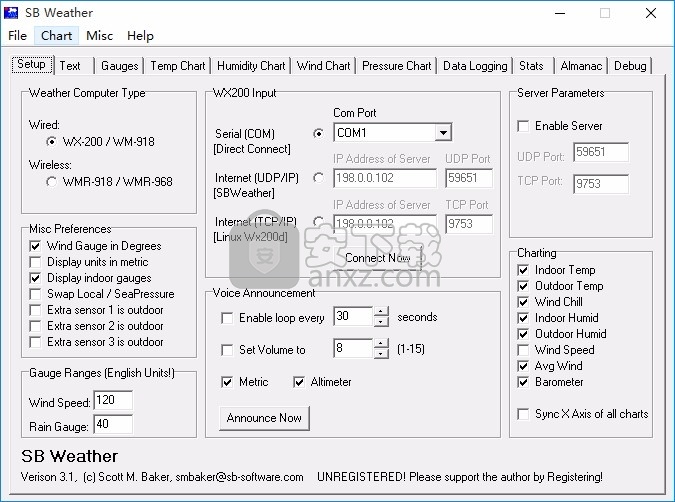This screenshot has width=675, height=502.
Task: Open the Almanac tab
Action: tap(581, 66)
